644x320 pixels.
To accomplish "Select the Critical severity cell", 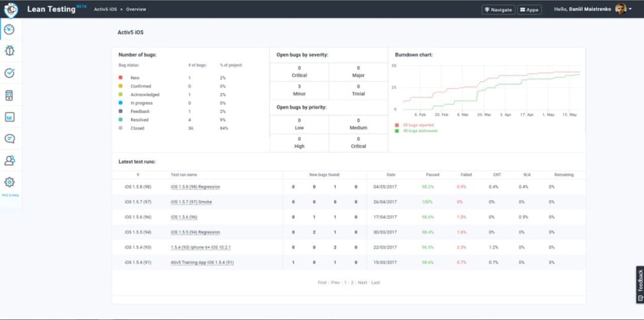I will pyautogui.click(x=299, y=72).
